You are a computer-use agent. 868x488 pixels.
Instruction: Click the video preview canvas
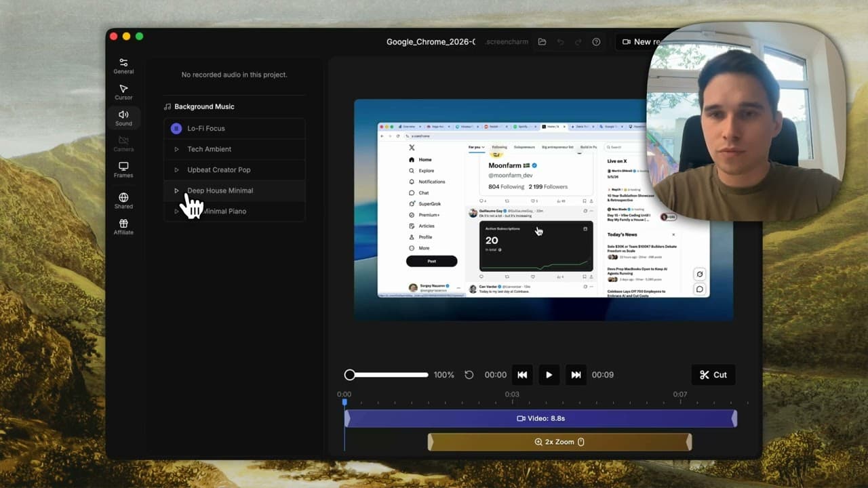pos(543,210)
